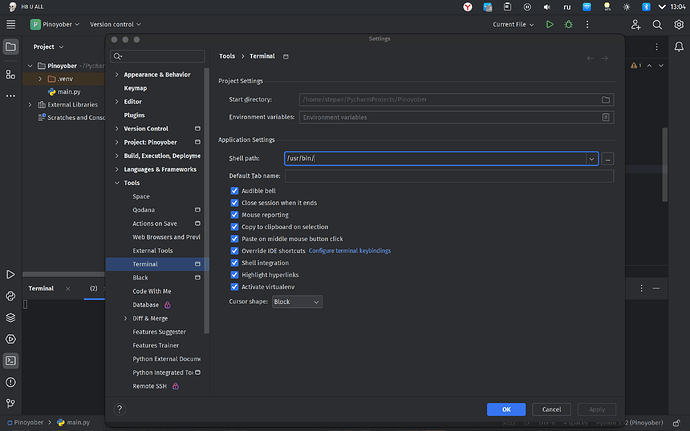Click the browse (…) button next to Shell path
This screenshot has height=431, width=690.
coord(608,158)
